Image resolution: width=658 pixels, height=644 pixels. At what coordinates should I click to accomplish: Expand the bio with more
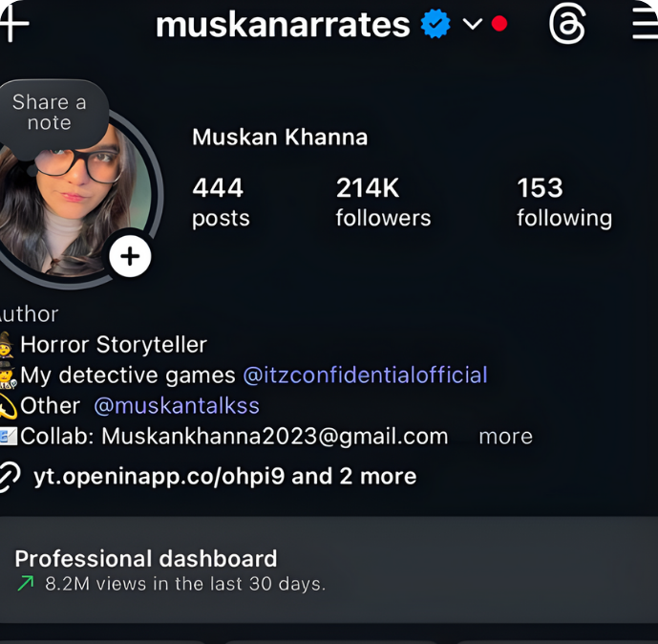(x=505, y=437)
